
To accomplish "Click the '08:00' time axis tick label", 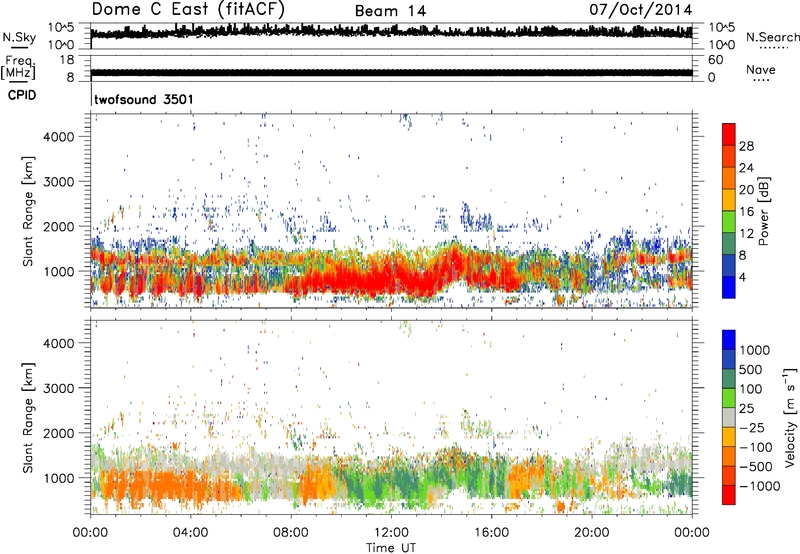I will click(x=291, y=533).
